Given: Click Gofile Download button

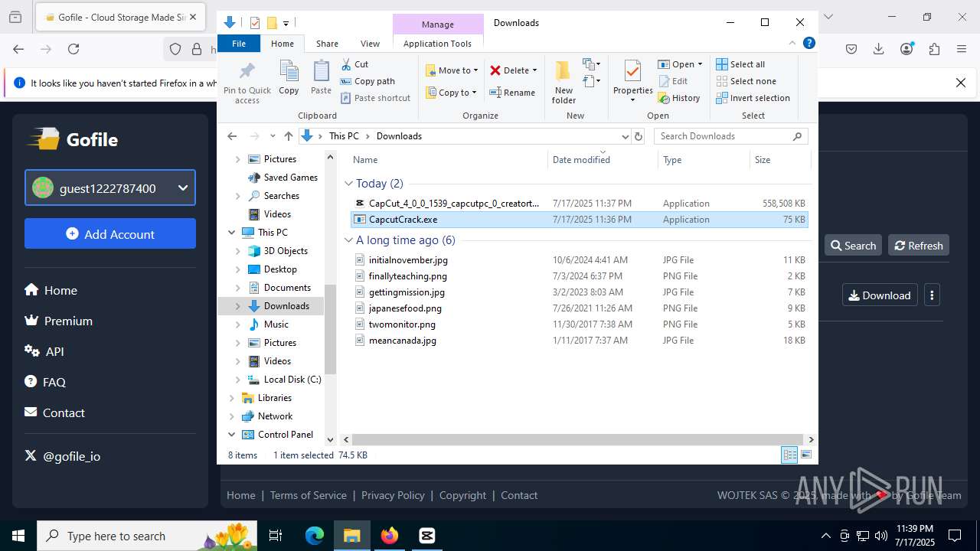Looking at the screenshot, I should pyautogui.click(x=880, y=295).
